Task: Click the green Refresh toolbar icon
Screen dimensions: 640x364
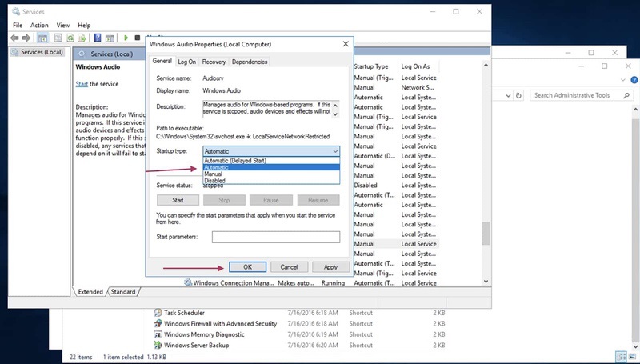Action: click(70, 38)
